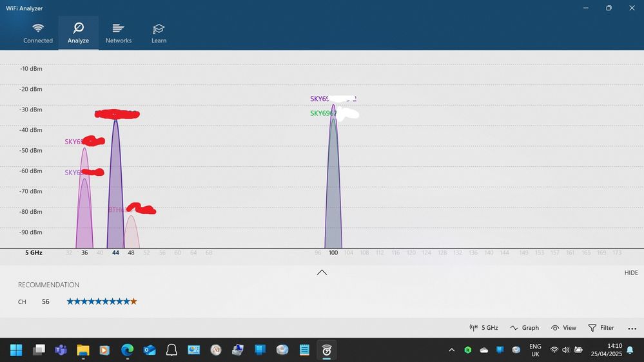Viewport: 644px width, 362px height.
Task: Open the Connected tab
Action: pyautogui.click(x=38, y=33)
